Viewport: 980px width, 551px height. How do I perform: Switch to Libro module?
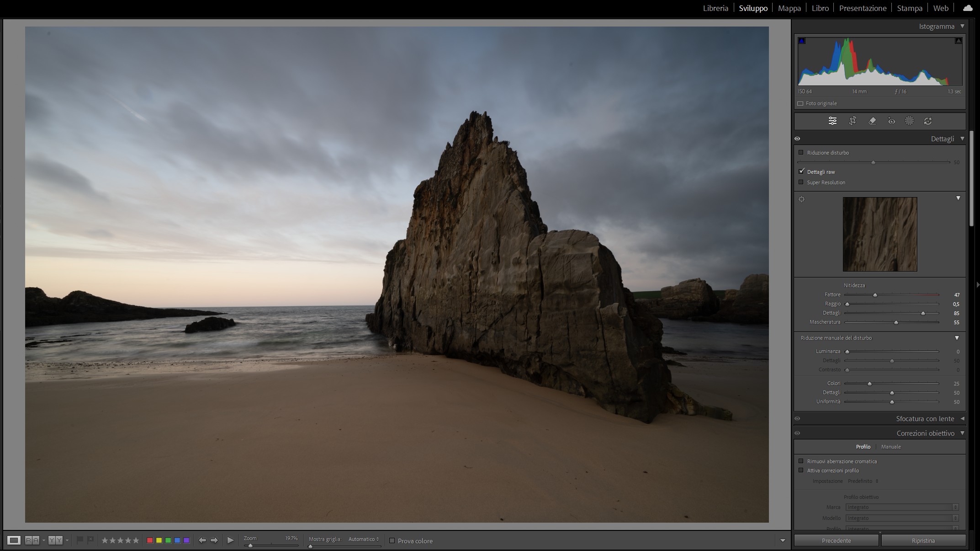820,8
